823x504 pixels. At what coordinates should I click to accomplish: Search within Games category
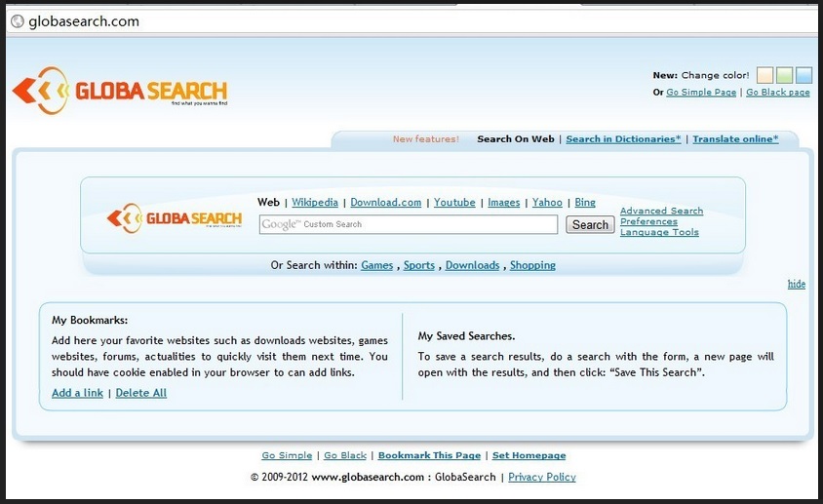376,265
